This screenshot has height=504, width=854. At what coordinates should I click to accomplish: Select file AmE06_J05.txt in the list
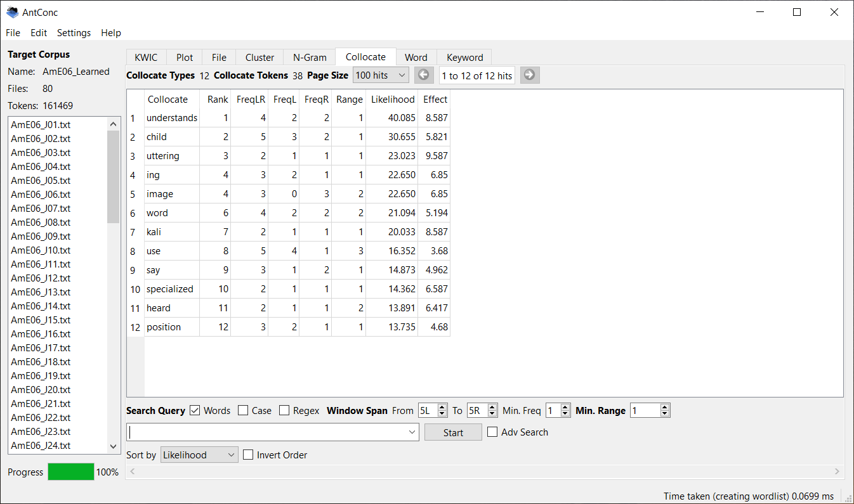click(41, 181)
